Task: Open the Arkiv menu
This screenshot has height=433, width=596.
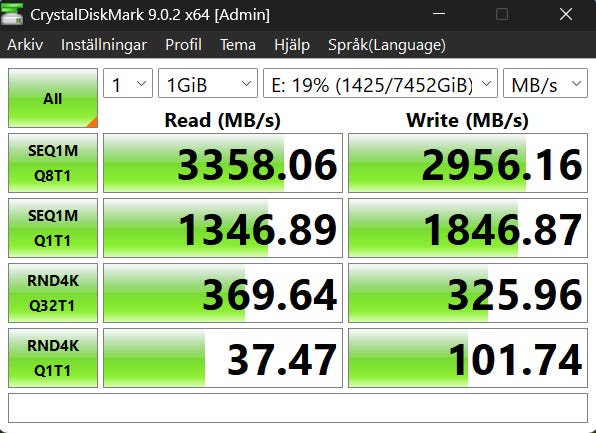Action: point(25,45)
